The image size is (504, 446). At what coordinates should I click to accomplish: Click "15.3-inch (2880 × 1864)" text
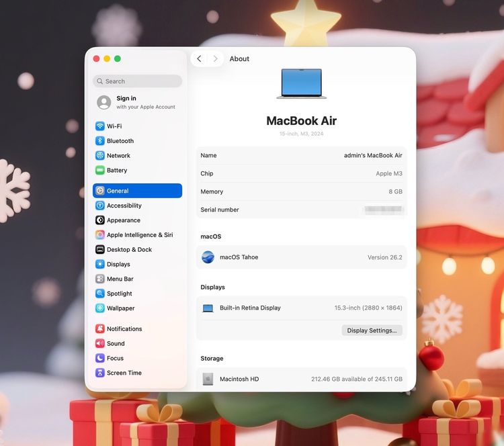point(368,308)
